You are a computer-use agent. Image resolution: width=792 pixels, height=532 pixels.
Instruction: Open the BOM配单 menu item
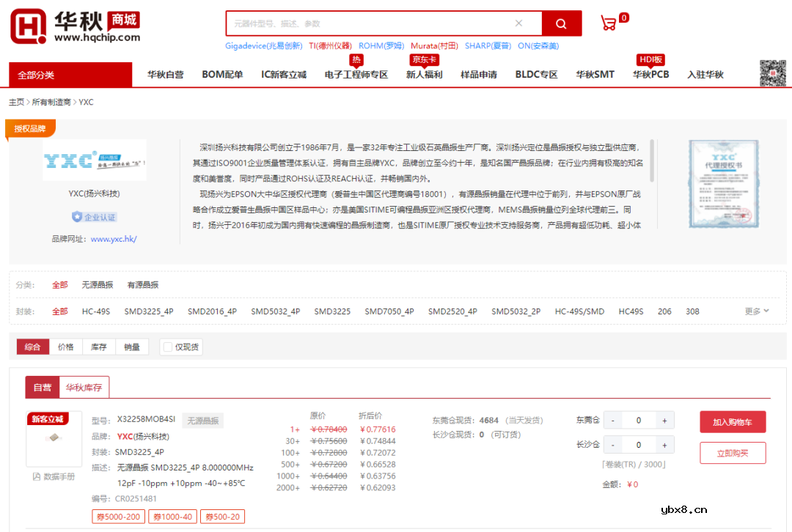click(222, 74)
